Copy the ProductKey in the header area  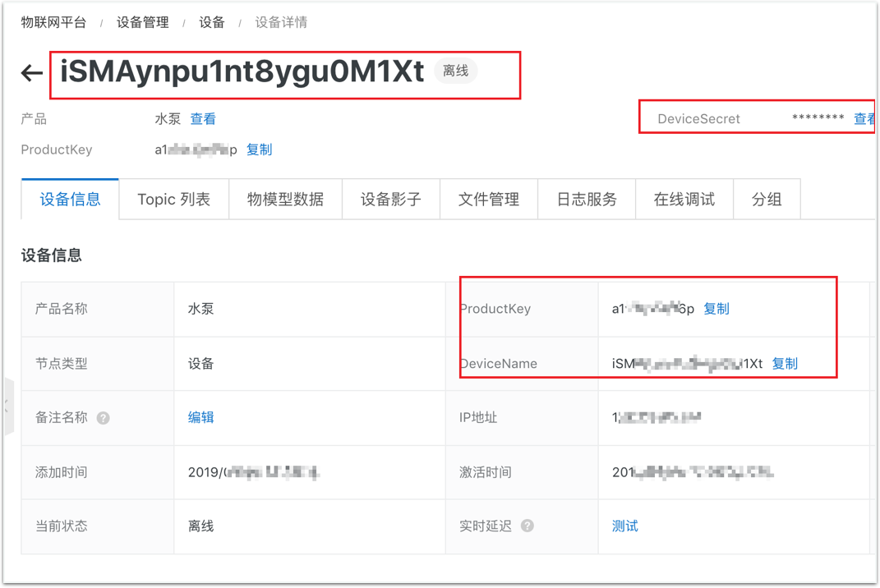(x=260, y=149)
